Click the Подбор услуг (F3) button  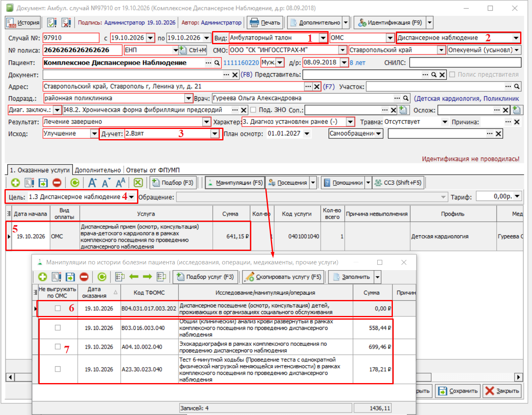(205, 277)
